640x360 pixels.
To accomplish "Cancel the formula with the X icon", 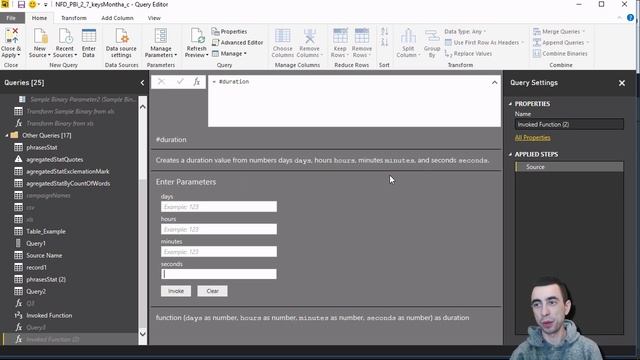I will pos(161,82).
